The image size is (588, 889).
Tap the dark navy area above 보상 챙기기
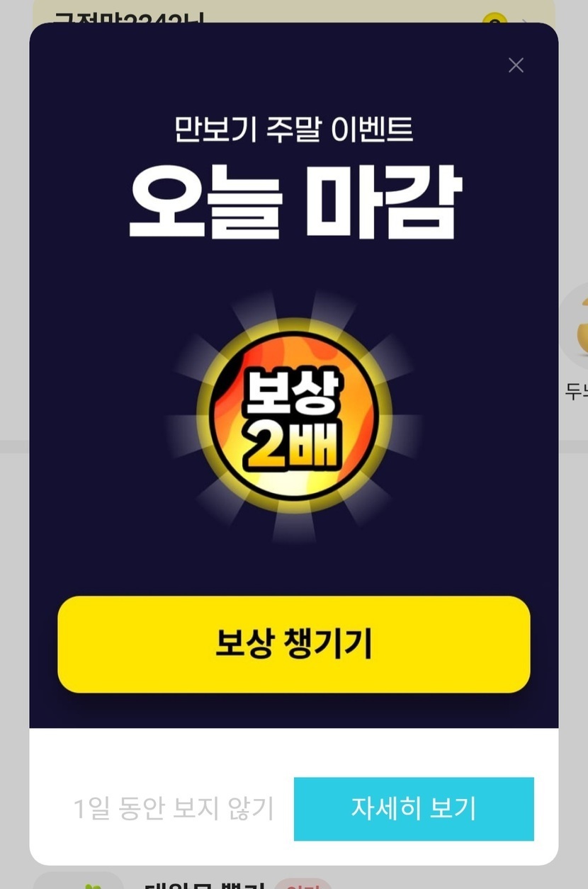click(x=293, y=570)
